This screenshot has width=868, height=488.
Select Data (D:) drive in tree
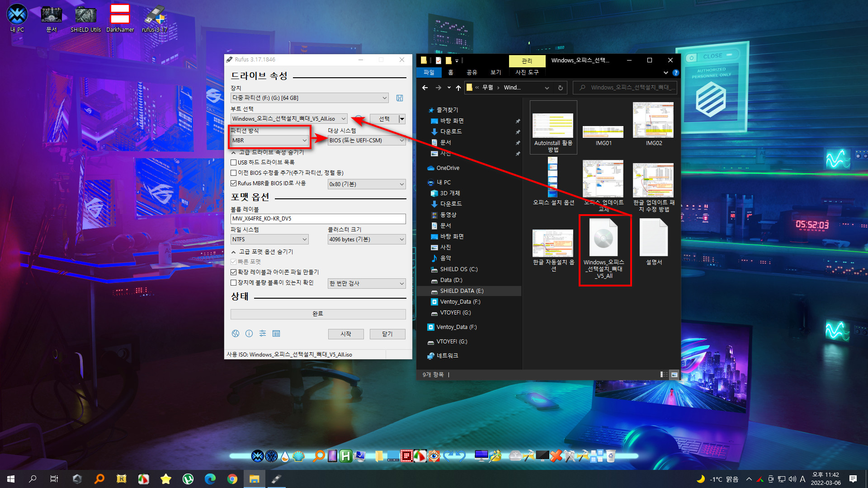pyautogui.click(x=451, y=280)
